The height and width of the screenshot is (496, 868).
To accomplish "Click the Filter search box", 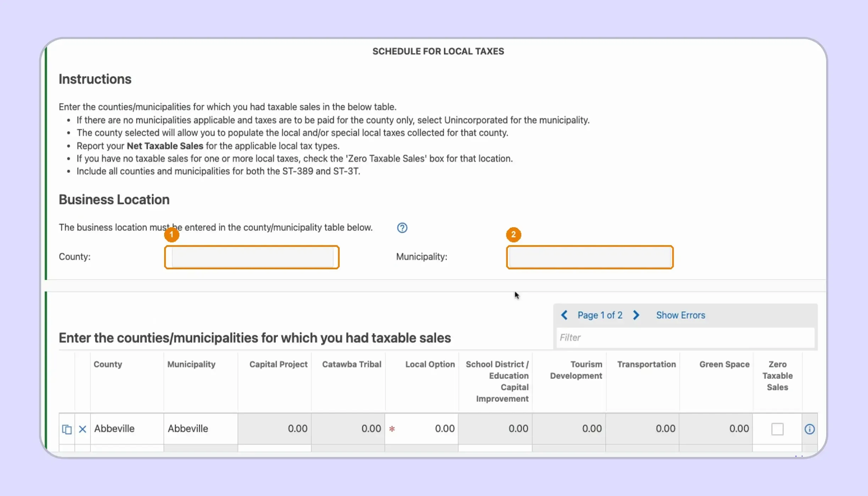I will pyautogui.click(x=685, y=337).
